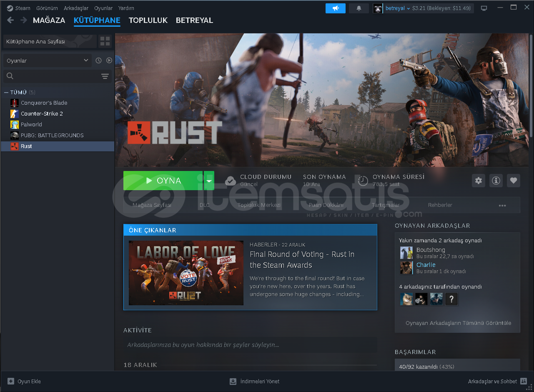Click the Conqueror's Blade game icon
Viewport: 534px width, 392px height.
point(15,103)
